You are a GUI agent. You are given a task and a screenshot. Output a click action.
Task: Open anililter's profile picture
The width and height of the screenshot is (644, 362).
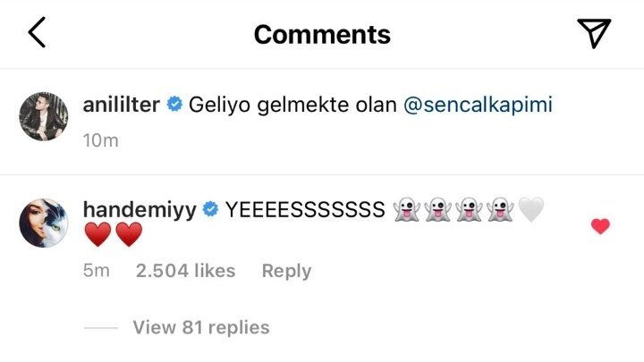click(x=43, y=116)
